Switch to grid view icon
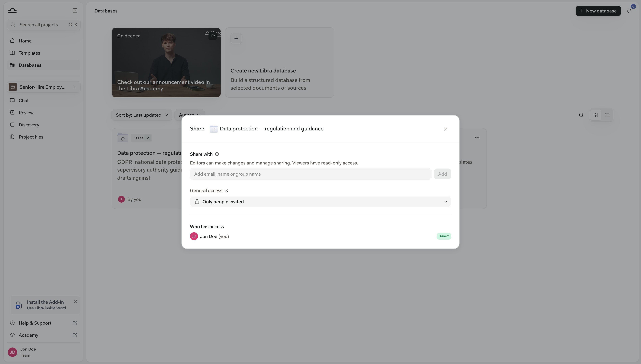641x364 pixels. coord(596,115)
